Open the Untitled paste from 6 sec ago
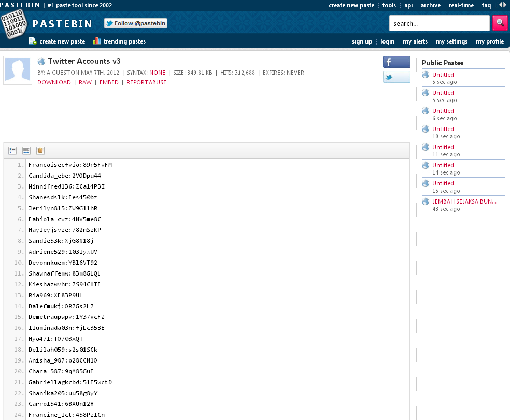510x420 pixels. [x=443, y=111]
